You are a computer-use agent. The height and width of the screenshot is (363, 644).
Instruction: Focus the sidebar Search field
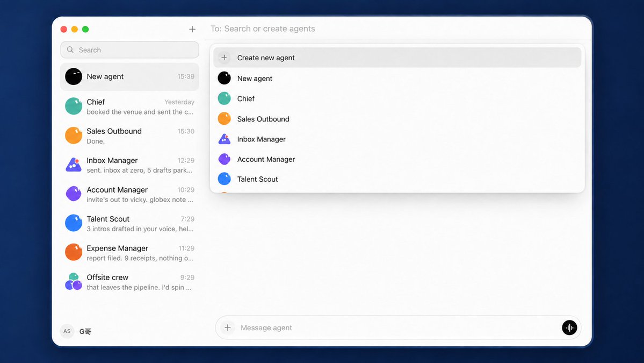tap(130, 49)
